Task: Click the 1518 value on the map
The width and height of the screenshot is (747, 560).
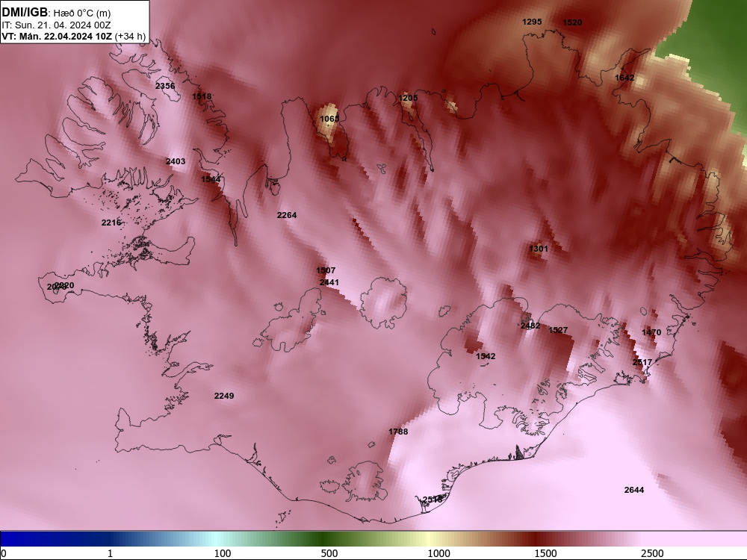Action: 202,96
